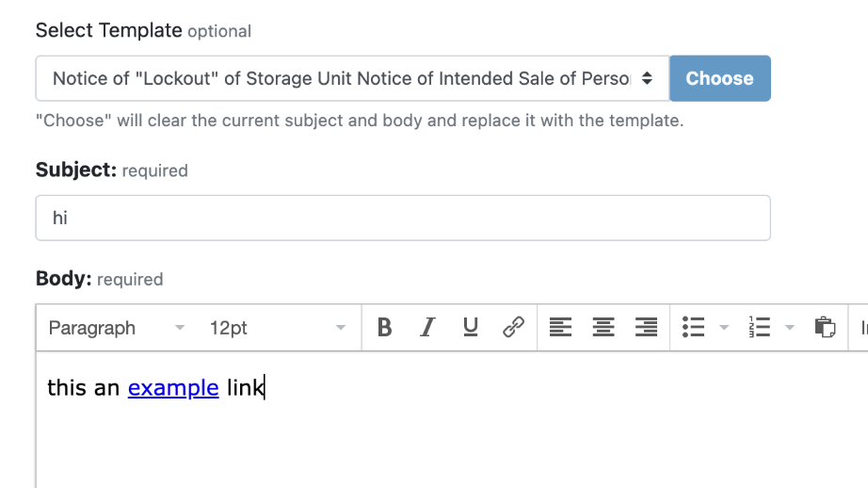The image size is (868, 488).
Task: Open bullet list style options arrow
Action: click(724, 327)
